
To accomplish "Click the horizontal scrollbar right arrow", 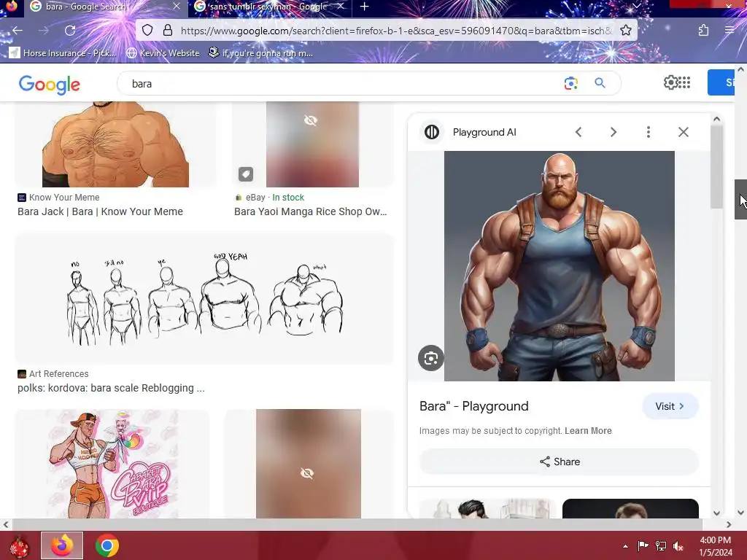I will (729, 525).
